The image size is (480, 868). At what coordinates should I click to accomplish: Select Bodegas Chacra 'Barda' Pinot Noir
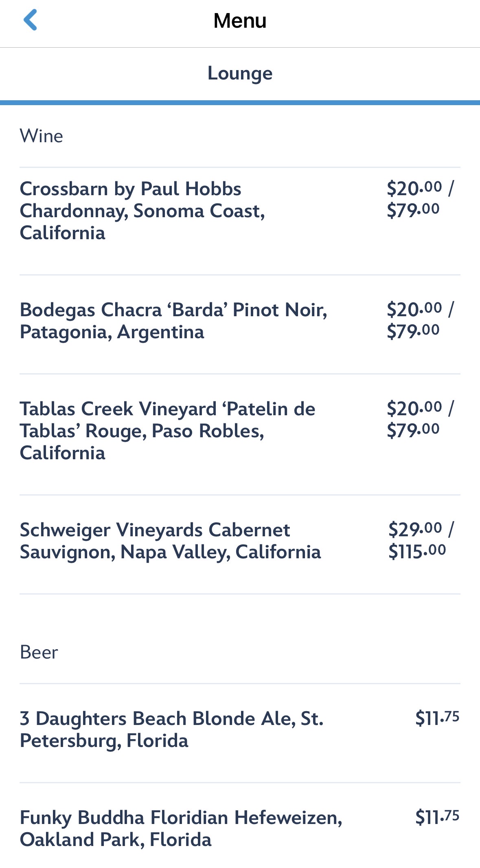coord(173,321)
